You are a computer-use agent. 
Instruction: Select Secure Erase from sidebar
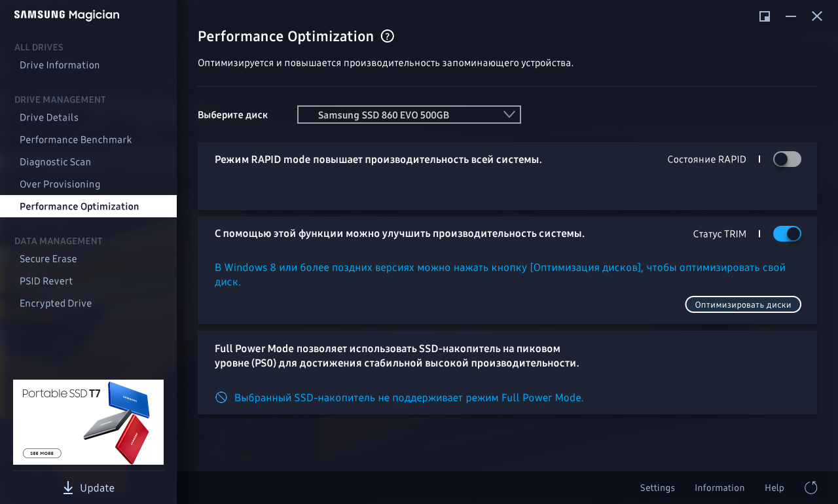click(x=48, y=259)
